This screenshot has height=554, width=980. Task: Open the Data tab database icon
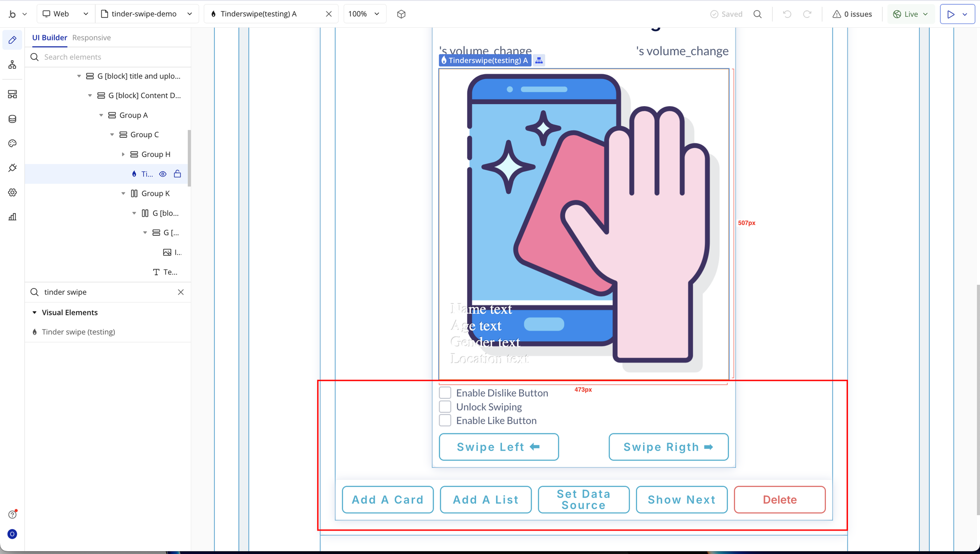[x=12, y=119]
